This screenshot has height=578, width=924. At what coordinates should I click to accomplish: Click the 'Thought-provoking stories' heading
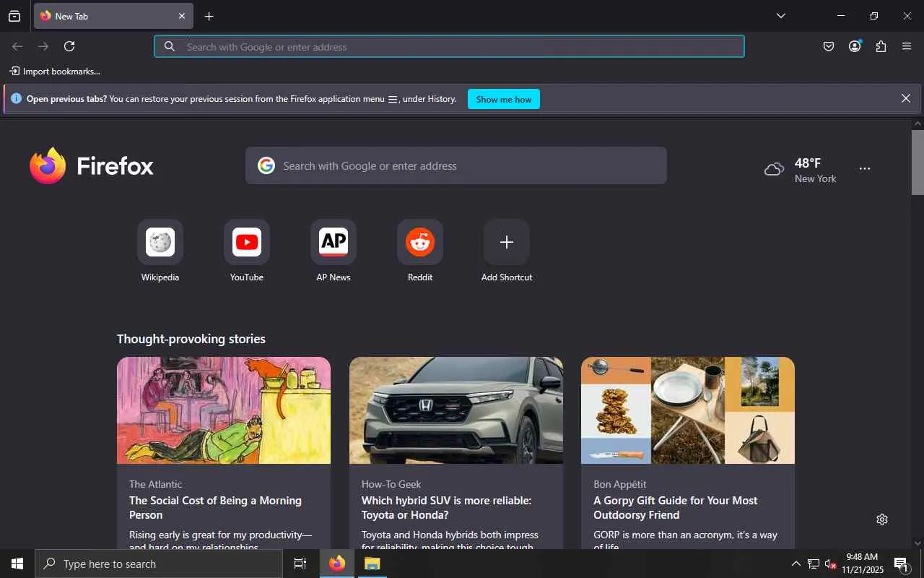[x=191, y=339]
